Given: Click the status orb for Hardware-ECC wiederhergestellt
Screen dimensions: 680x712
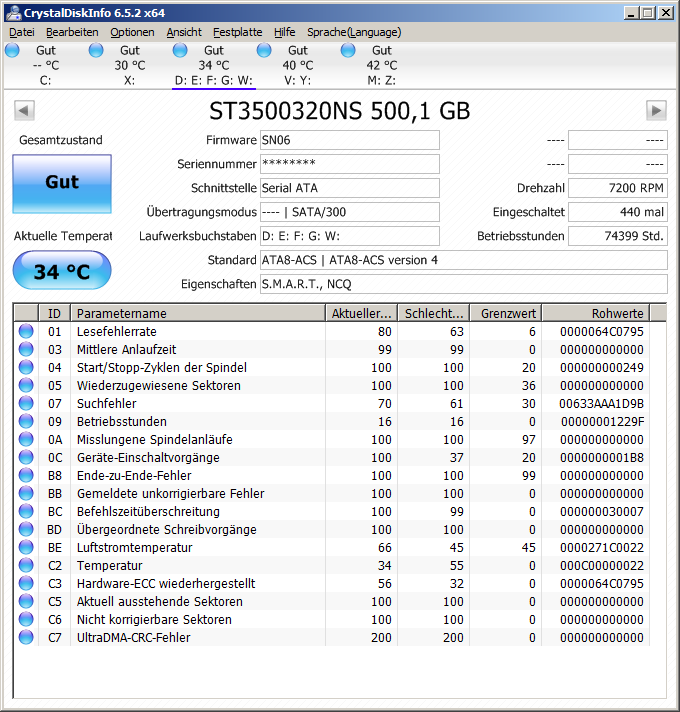Looking at the screenshot, I should click(x=26, y=583).
